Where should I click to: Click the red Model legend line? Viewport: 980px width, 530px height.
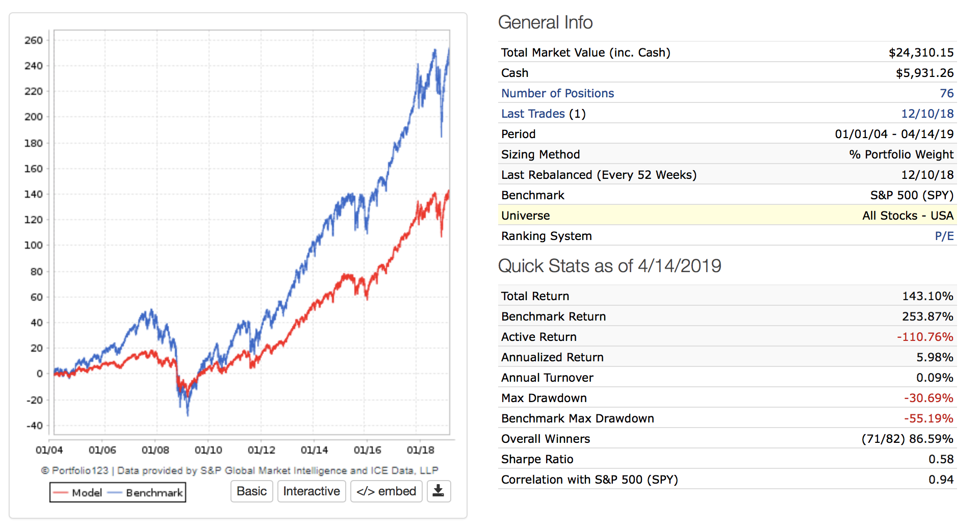(61, 493)
